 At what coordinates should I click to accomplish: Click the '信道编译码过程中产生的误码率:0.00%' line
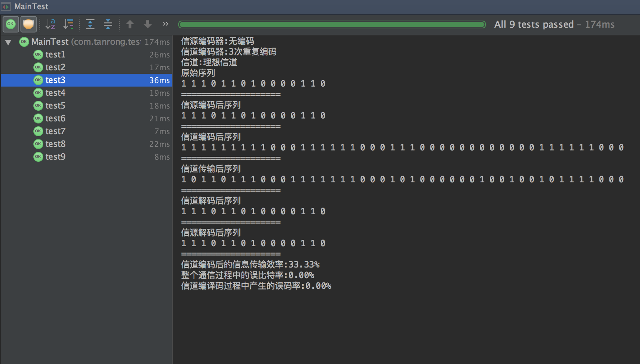[x=256, y=286]
